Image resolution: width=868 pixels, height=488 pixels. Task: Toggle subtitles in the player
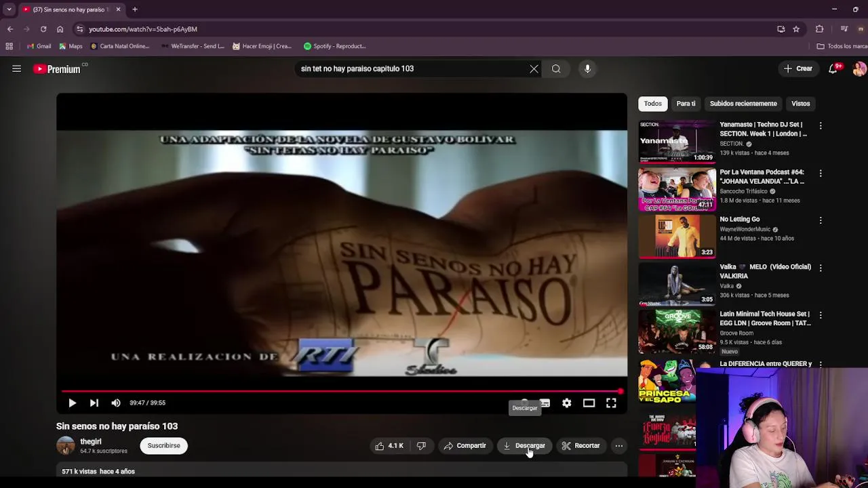tap(545, 403)
